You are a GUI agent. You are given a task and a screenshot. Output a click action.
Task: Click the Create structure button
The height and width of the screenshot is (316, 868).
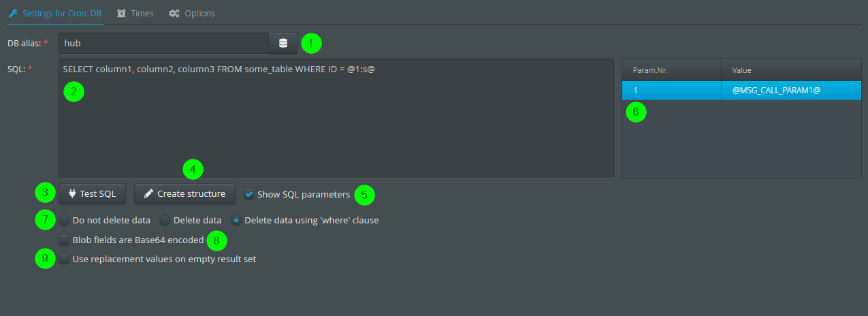184,193
